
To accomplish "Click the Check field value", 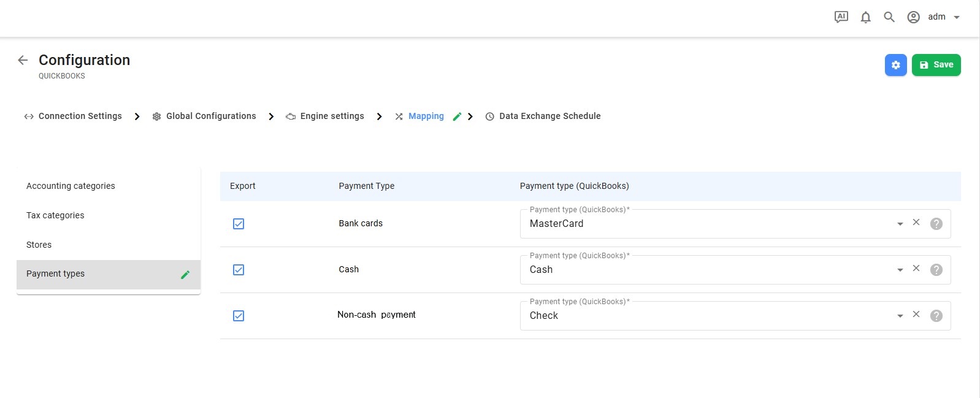I will [x=543, y=316].
